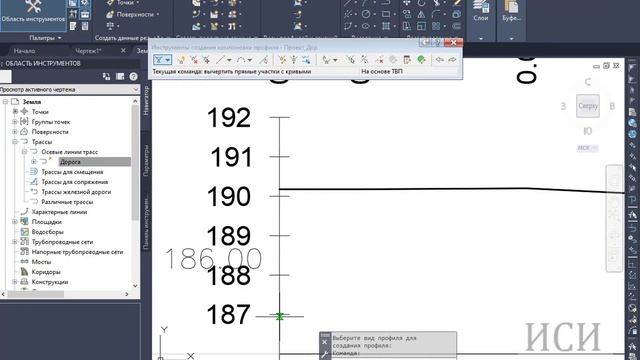
Task: Select Мосты tree item
Action: (x=41, y=262)
